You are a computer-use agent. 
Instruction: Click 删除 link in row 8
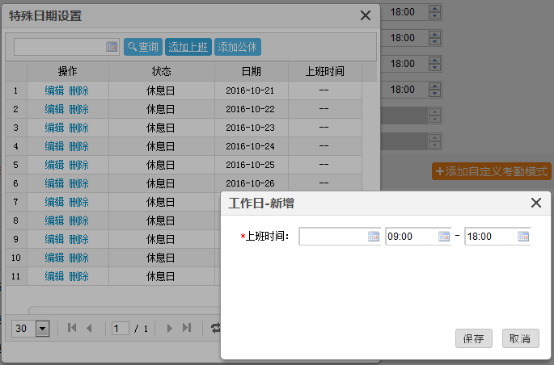pos(79,221)
